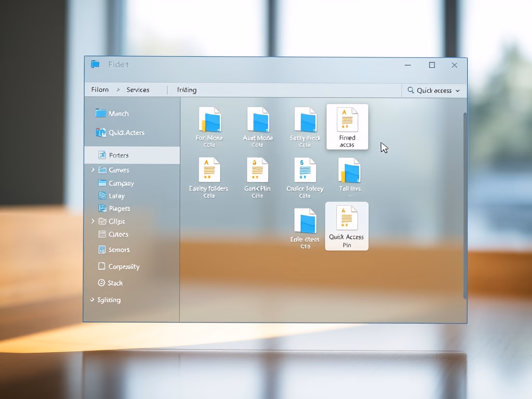Select the Quick Actets label
532x399 pixels.
tap(127, 132)
